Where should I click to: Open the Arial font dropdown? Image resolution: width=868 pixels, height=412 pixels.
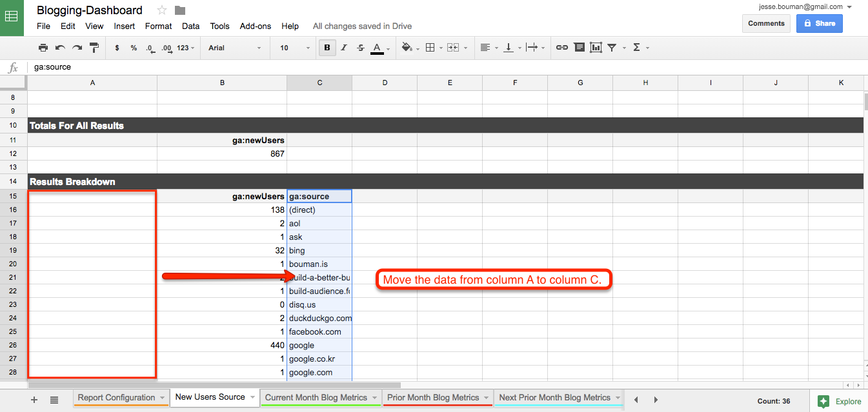tap(234, 47)
